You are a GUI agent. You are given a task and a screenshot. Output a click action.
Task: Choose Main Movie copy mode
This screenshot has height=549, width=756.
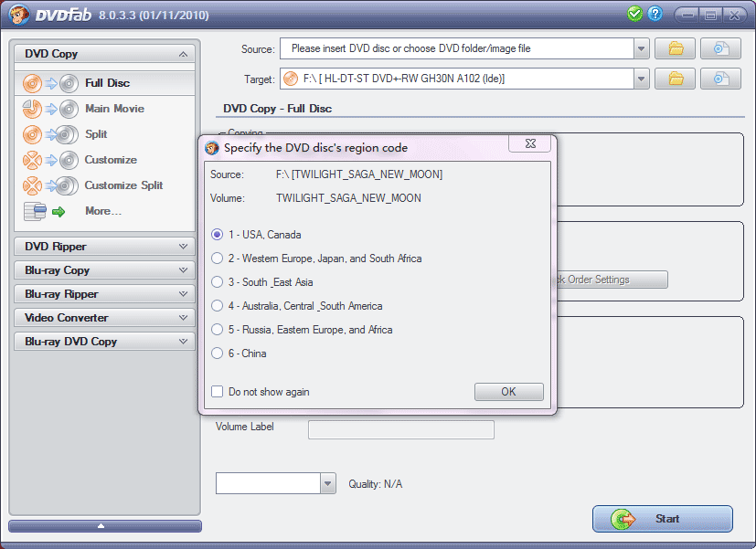click(x=104, y=109)
